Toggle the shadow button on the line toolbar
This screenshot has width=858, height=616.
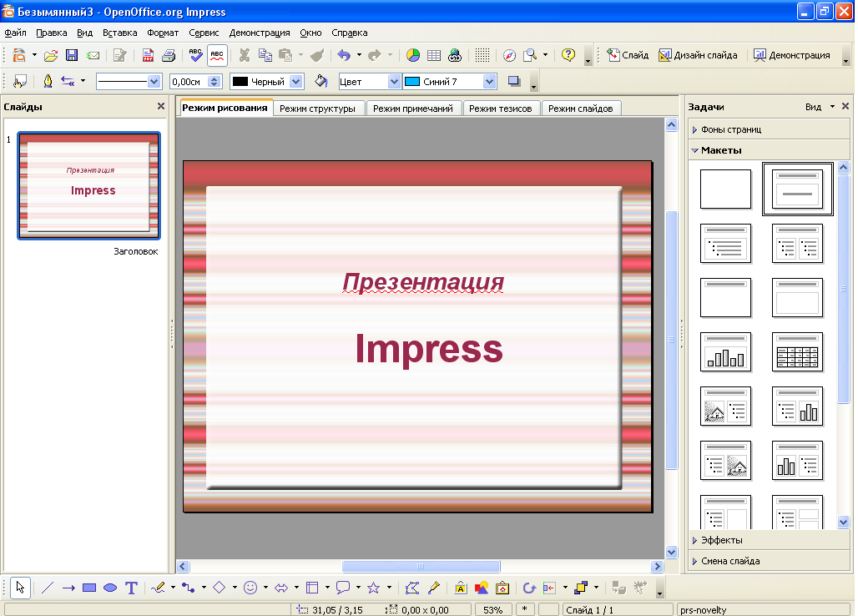click(513, 81)
